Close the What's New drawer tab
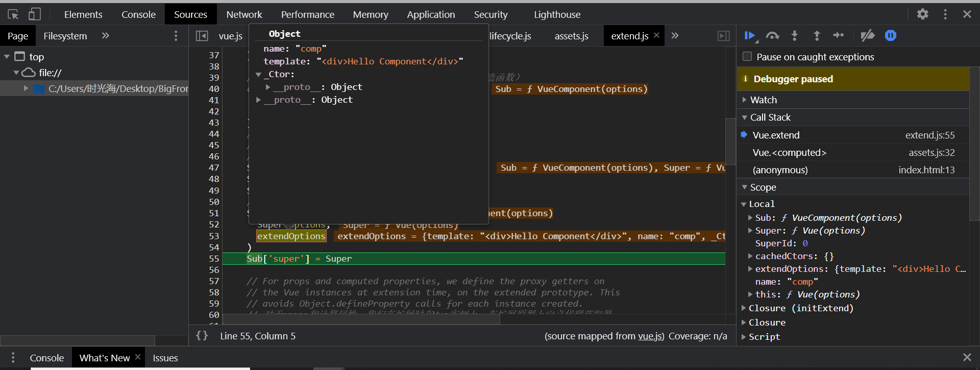 point(138,357)
